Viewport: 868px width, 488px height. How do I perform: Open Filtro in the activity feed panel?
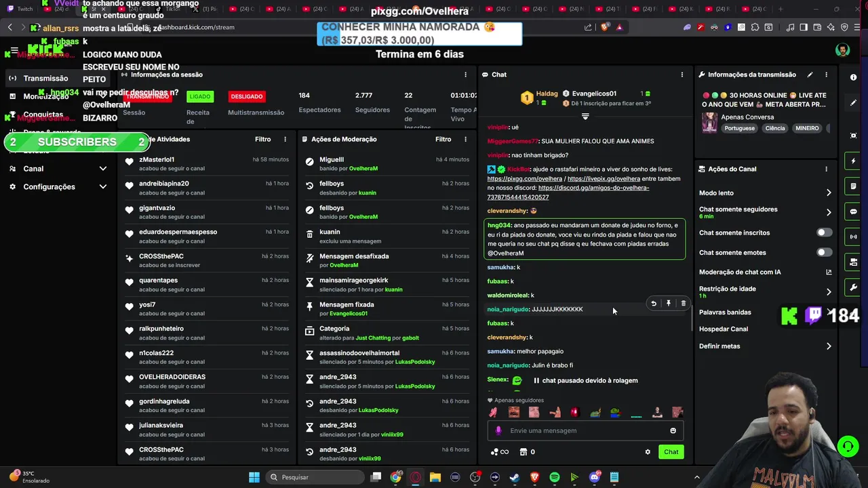click(262, 139)
